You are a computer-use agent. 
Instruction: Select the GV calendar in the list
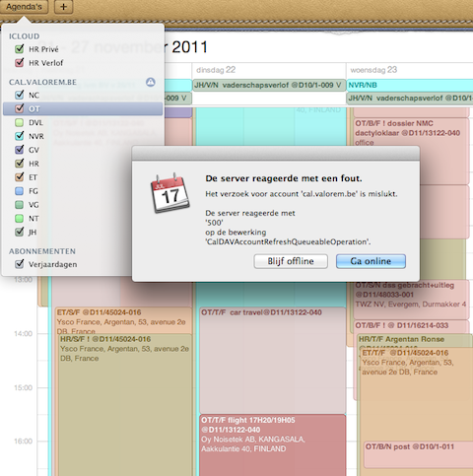pos(83,150)
